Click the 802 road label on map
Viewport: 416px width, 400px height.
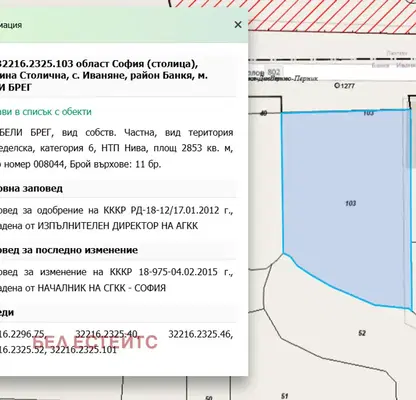pyautogui.click(x=274, y=72)
